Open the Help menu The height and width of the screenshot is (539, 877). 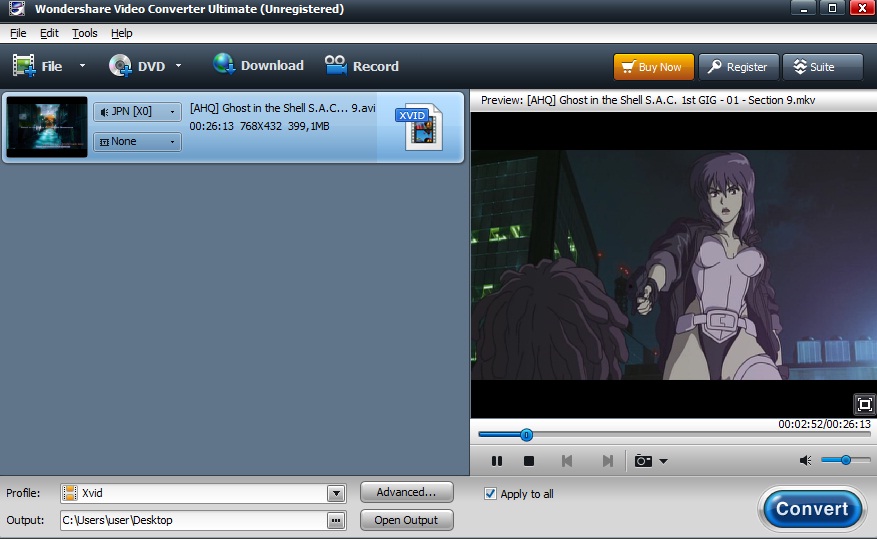coord(121,33)
